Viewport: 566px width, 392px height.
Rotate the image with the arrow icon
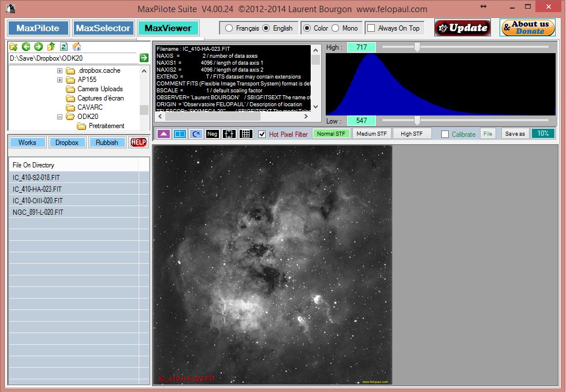[x=196, y=134]
